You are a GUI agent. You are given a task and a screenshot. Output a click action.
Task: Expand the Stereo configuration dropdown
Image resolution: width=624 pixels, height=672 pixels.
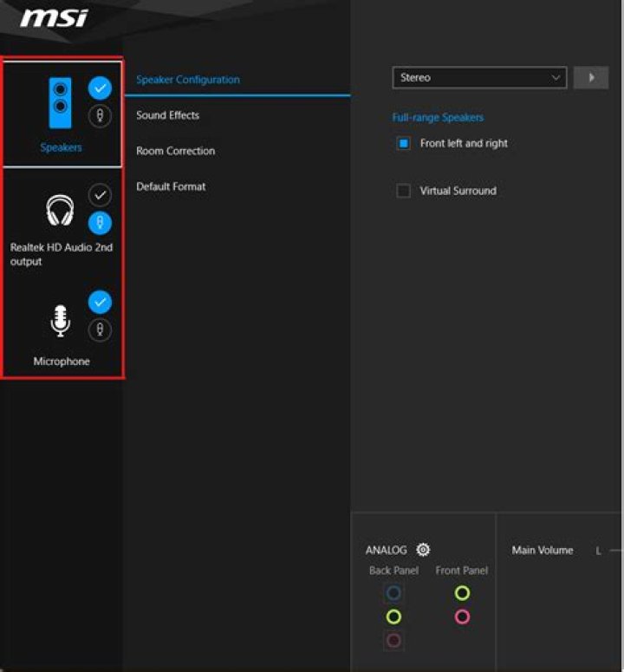(479, 77)
